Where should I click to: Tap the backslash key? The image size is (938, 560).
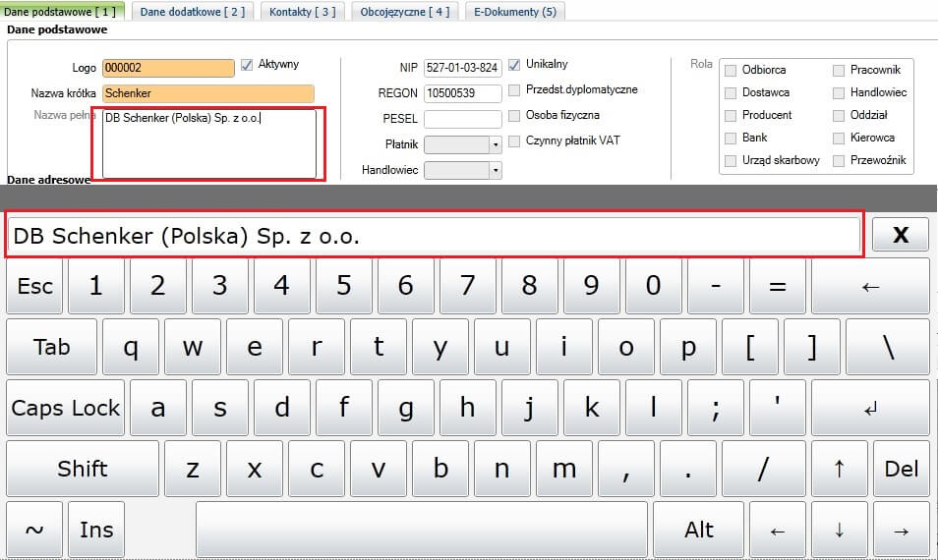point(888,347)
